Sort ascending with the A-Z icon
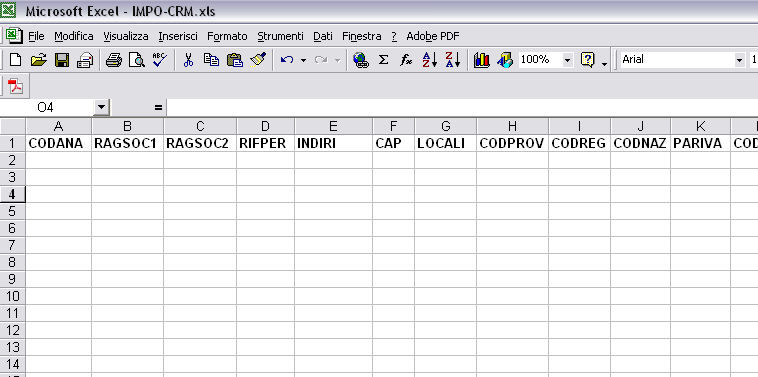758x377 pixels. coord(429,60)
